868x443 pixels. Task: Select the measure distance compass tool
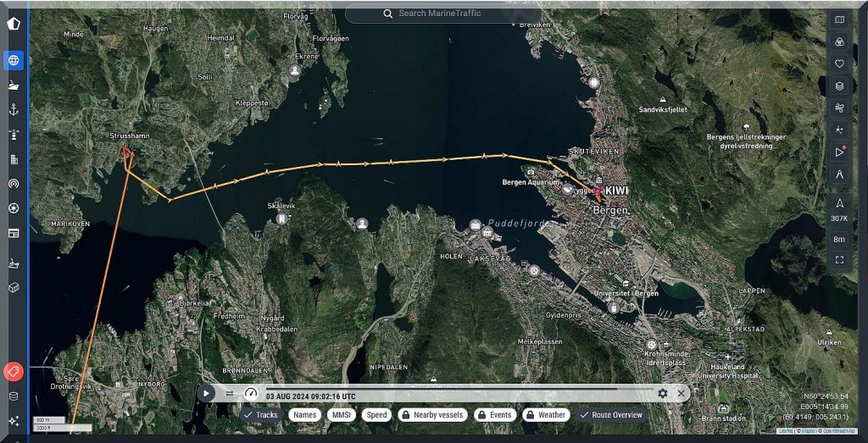click(x=839, y=174)
